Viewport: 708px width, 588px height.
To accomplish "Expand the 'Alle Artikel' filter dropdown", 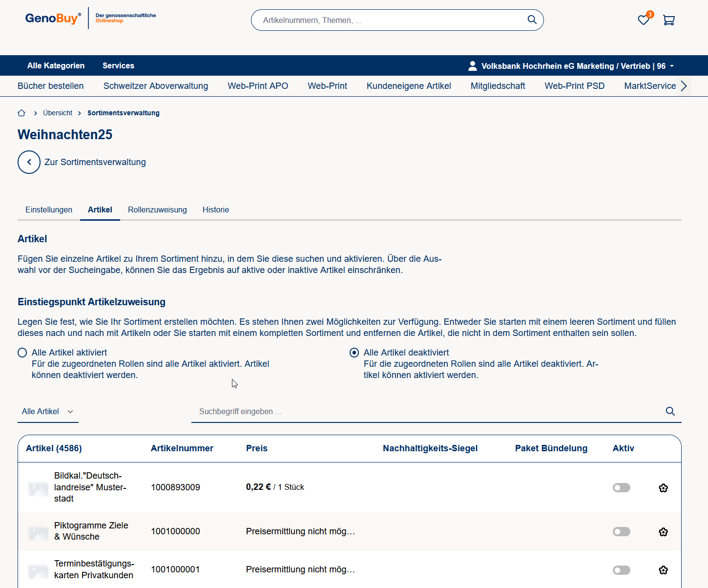I will pyautogui.click(x=47, y=412).
